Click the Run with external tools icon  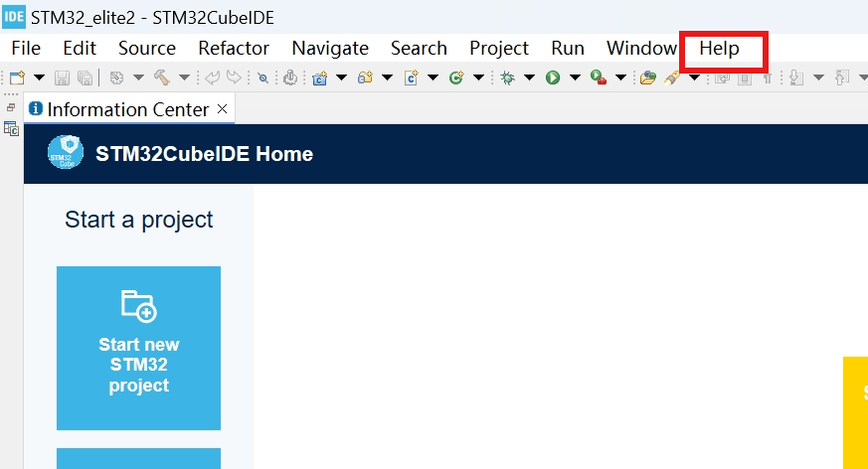(598, 77)
